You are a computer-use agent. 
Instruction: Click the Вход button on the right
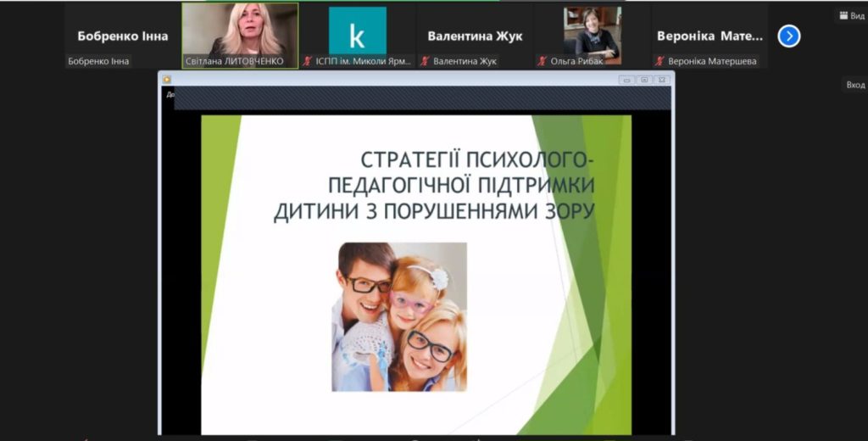click(x=854, y=85)
